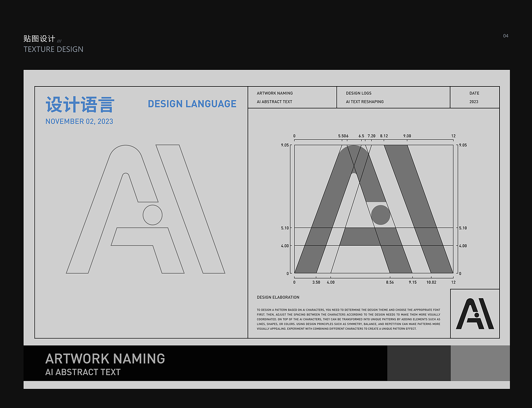Enable the 9.05 gridline marker on diagram
532x408 pixels.
286,145
